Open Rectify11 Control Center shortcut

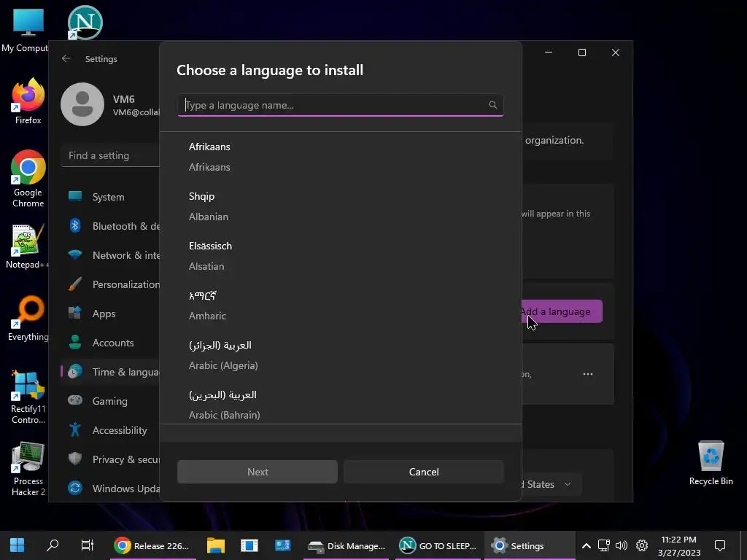(x=28, y=397)
